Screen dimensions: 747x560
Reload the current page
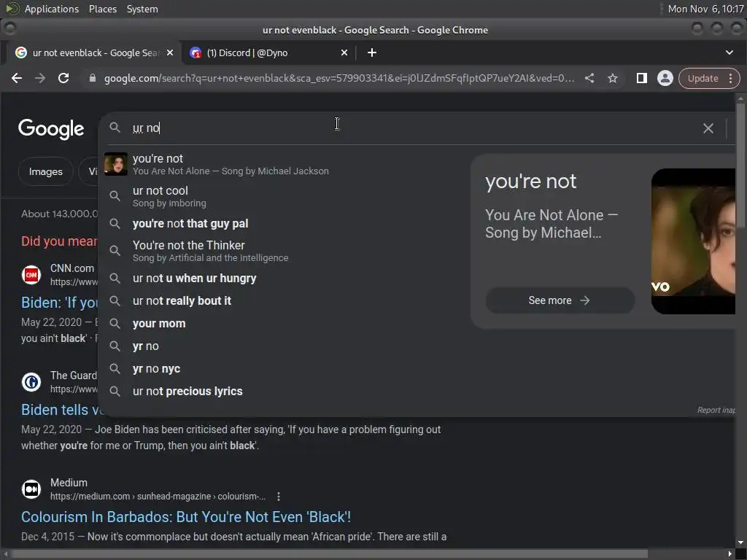point(63,78)
